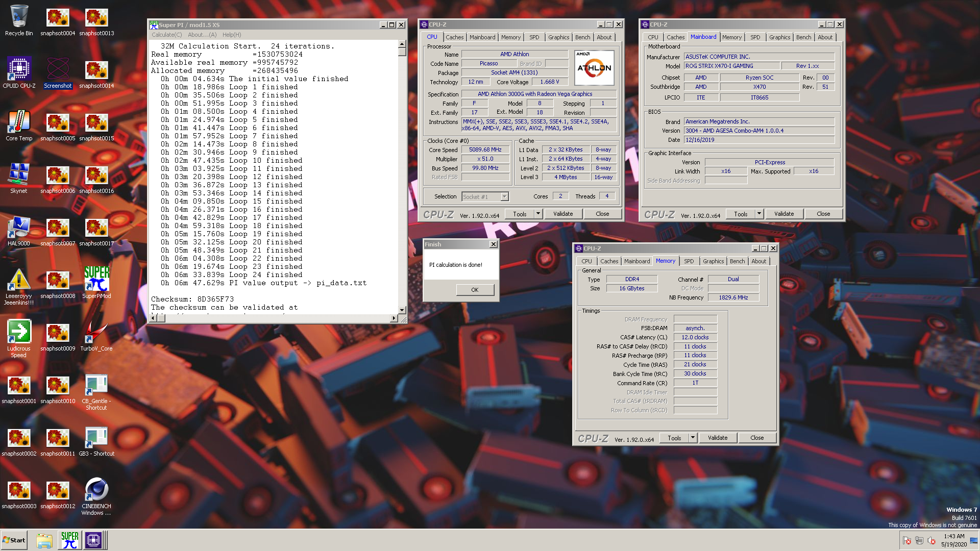Click CPU-Z taskbar icon
980x551 pixels.
point(94,540)
